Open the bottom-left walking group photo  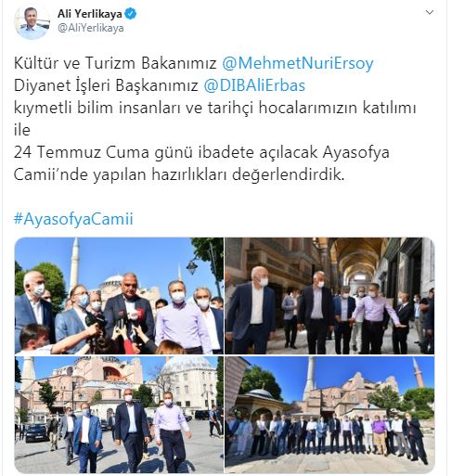pos(119,415)
